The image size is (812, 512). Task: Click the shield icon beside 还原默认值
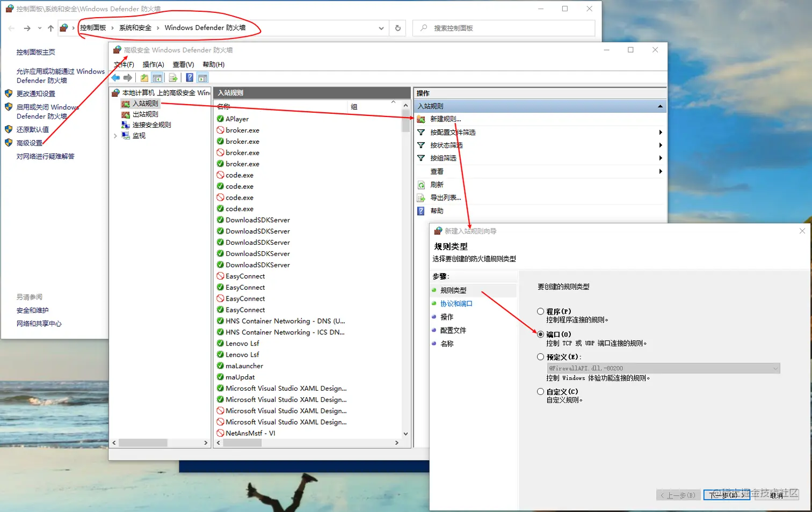[9, 129]
